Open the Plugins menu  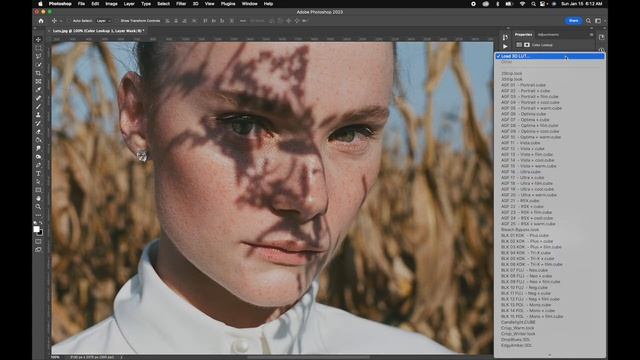(228, 4)
